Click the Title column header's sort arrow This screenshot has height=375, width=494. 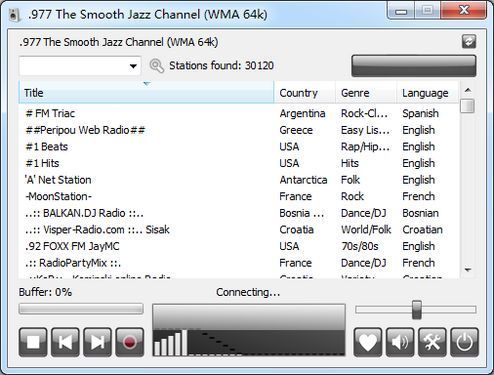click(147, 84)
